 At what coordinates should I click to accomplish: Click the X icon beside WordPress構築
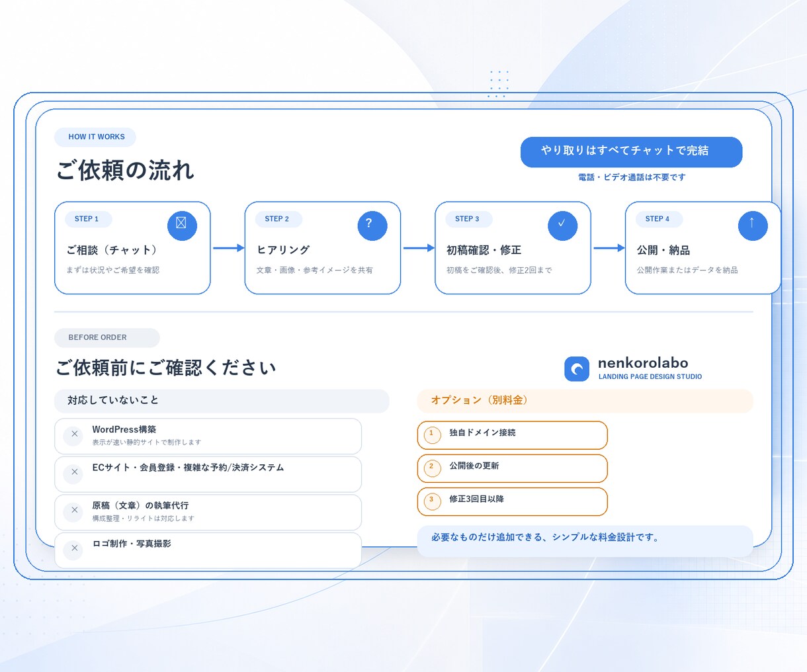[x=73, y=435]
